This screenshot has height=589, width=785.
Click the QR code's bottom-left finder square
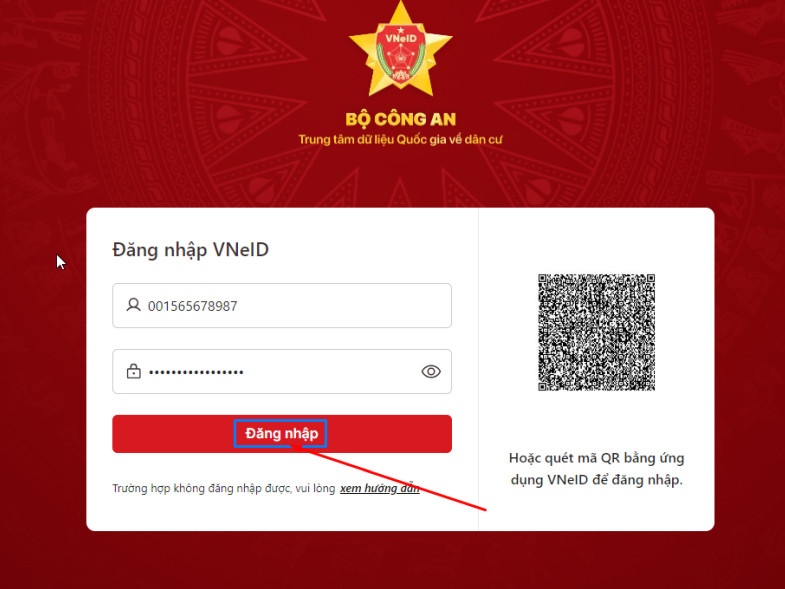click(x=544, y=386)
